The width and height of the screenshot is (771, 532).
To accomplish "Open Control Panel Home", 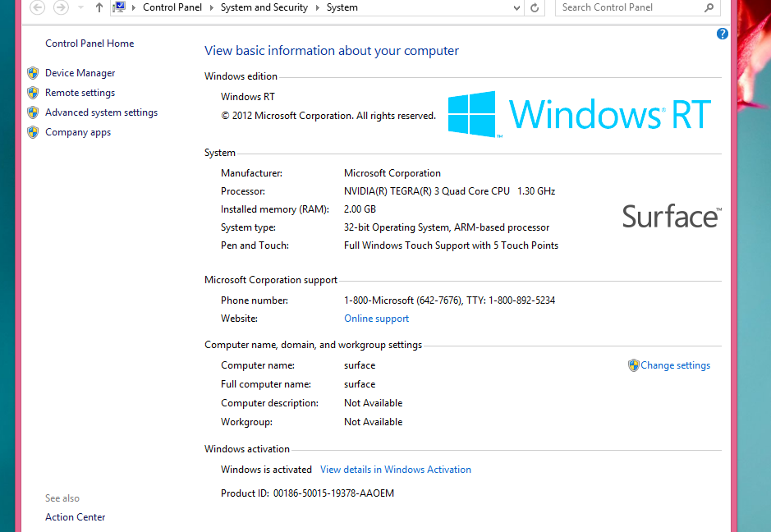I will pyautogui.click(x=89, y=44).
